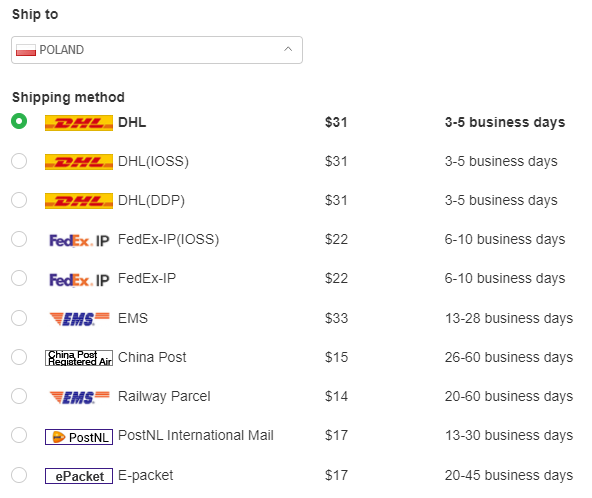592x498 pixels.
Task: Choose EMS $33 shipping radio button
Action: click(x=19, y=318)
